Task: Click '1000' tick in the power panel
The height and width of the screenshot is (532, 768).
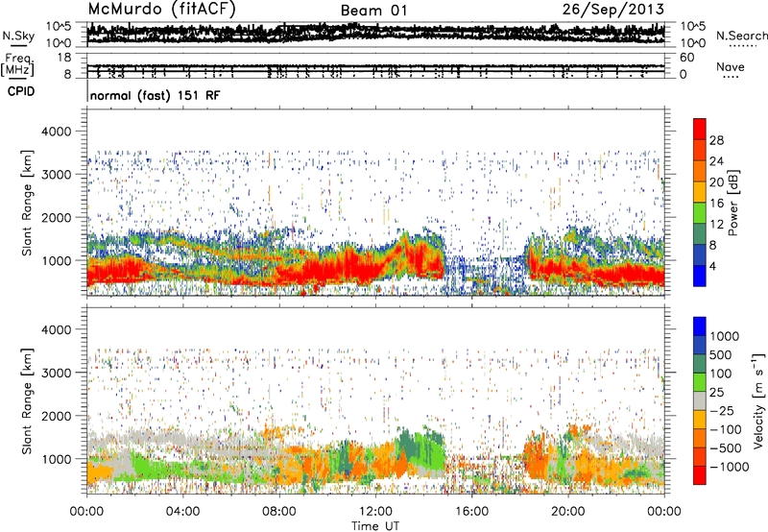Action: click(x=57, y=260)
